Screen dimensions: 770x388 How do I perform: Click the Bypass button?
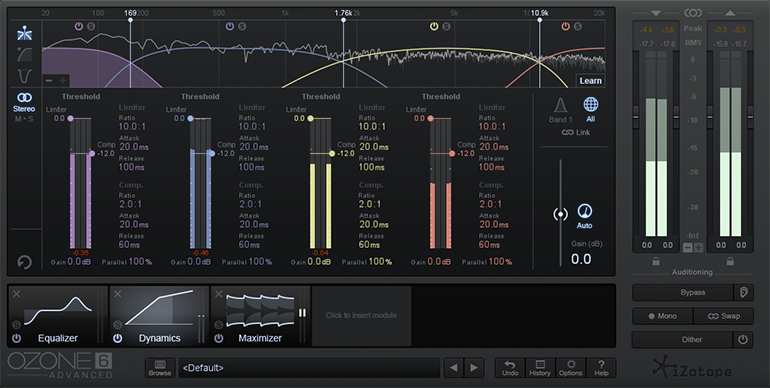pos(683,292)
